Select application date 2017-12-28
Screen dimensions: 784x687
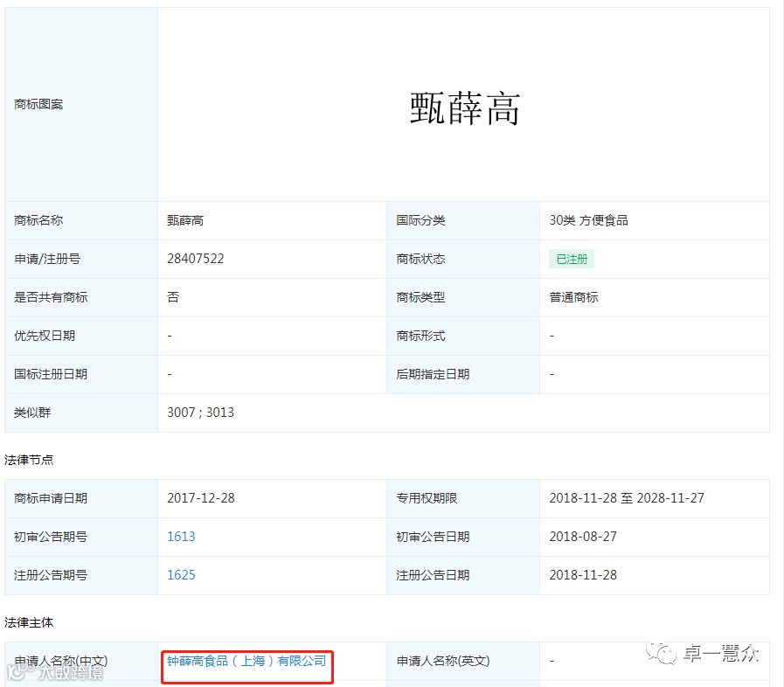point(200,498)
